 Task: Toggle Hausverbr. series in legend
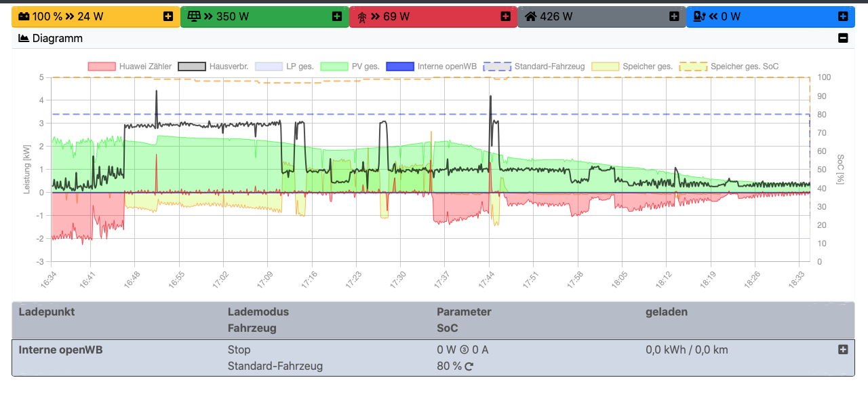[x=213, y=66]
